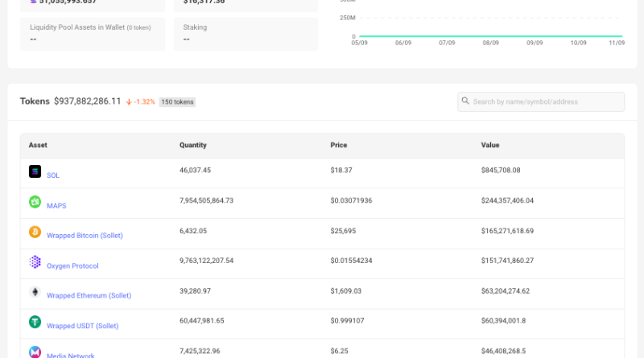Select Media Network price $6.25

click(x=339, y=351)
